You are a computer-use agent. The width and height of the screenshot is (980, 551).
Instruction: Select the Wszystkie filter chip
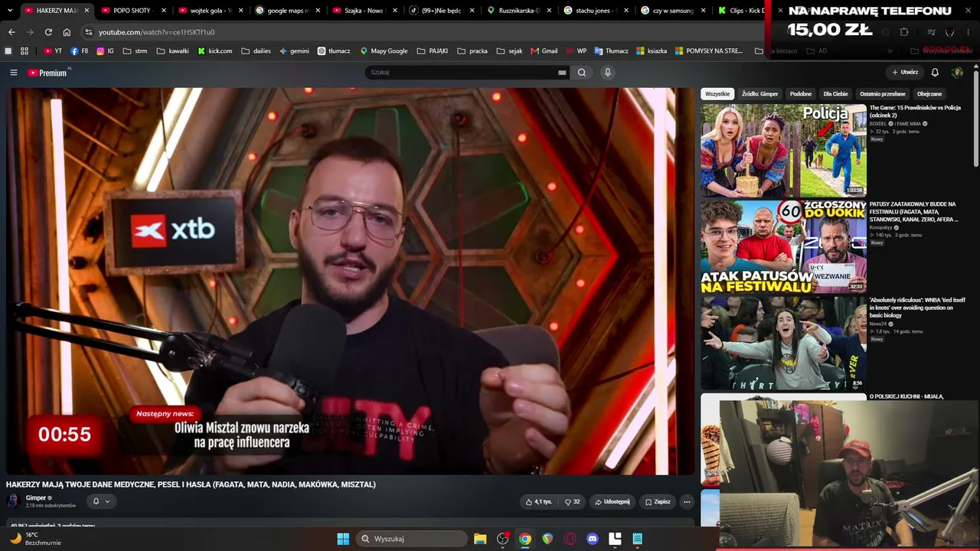(x=717, y=94)
